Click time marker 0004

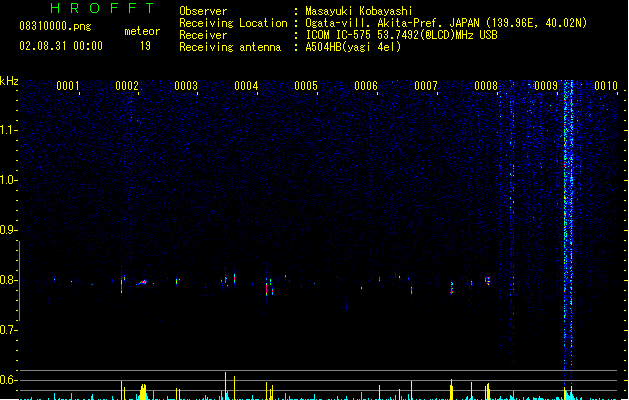pos(246,86)
